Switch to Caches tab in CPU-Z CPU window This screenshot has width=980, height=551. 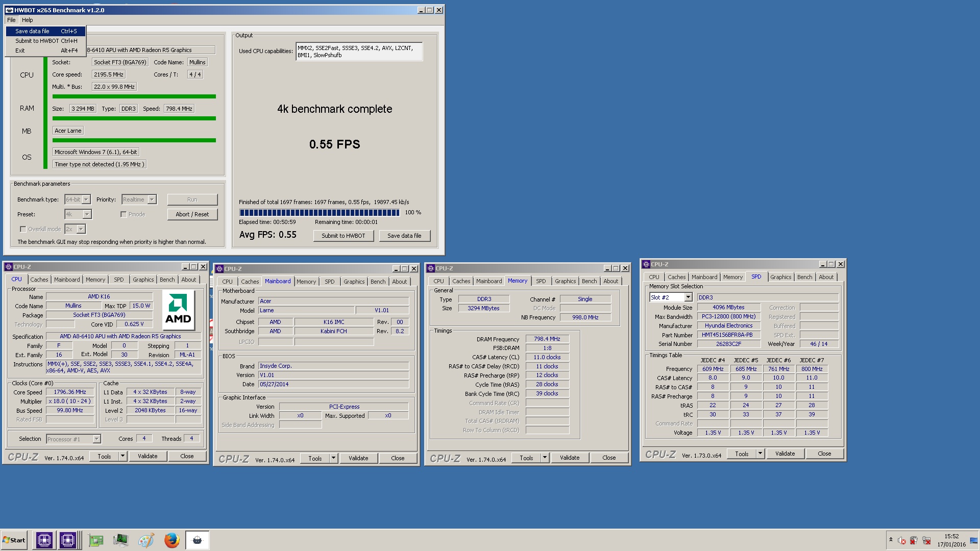(x=39, y=280)
